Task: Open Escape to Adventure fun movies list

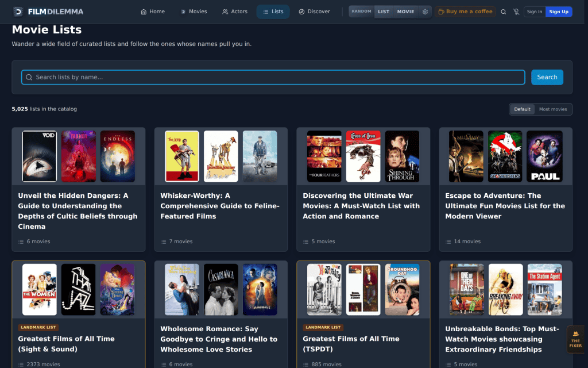Action: point(505,206)
